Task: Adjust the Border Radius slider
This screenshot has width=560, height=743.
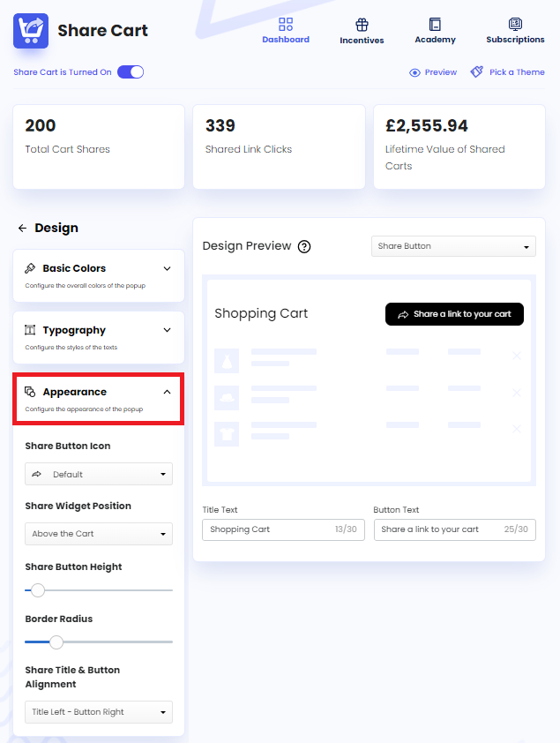Action: click(x=57, y=642)
